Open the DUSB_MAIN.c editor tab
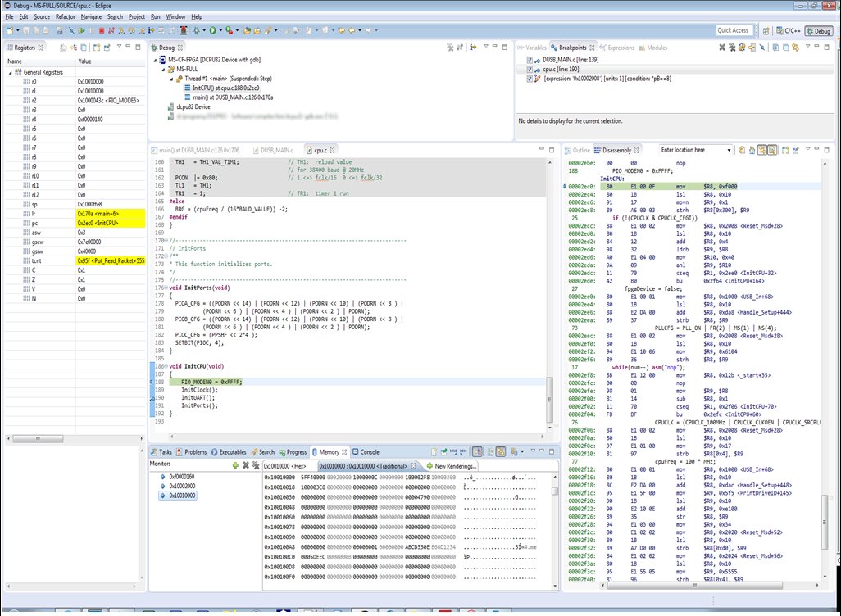Screen dimensions: 841x616 tap(273, 150)
